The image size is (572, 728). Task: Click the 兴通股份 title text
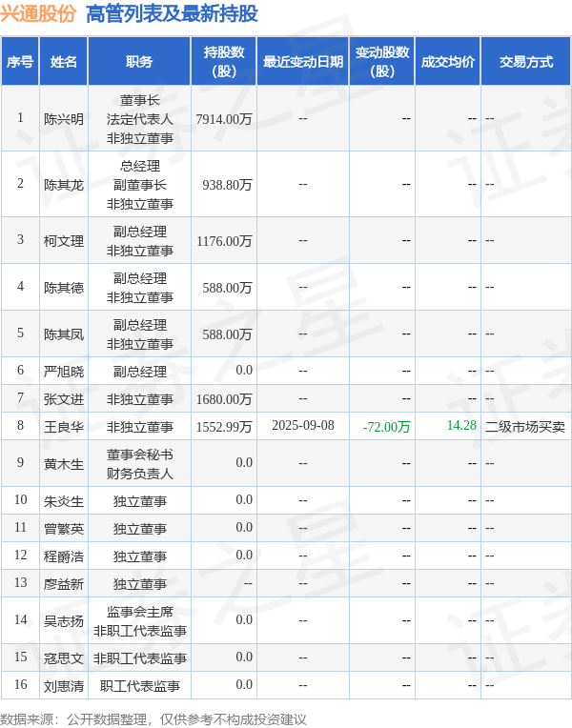coord(38,13)
